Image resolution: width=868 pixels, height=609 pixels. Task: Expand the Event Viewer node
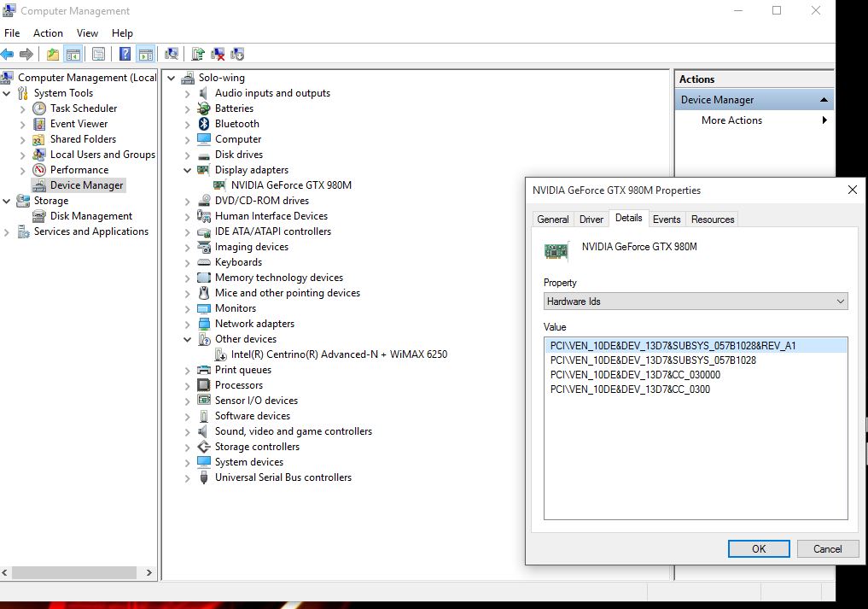(23, 124)
